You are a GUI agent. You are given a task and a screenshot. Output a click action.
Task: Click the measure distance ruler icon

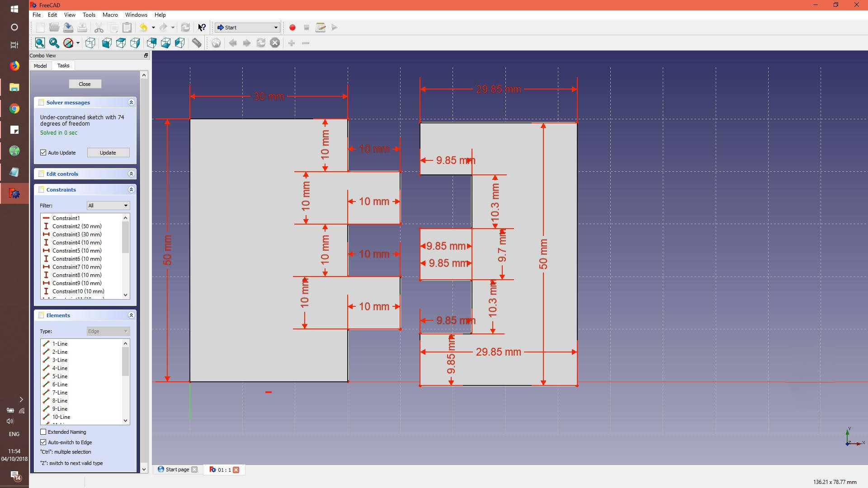pos(197,43)
